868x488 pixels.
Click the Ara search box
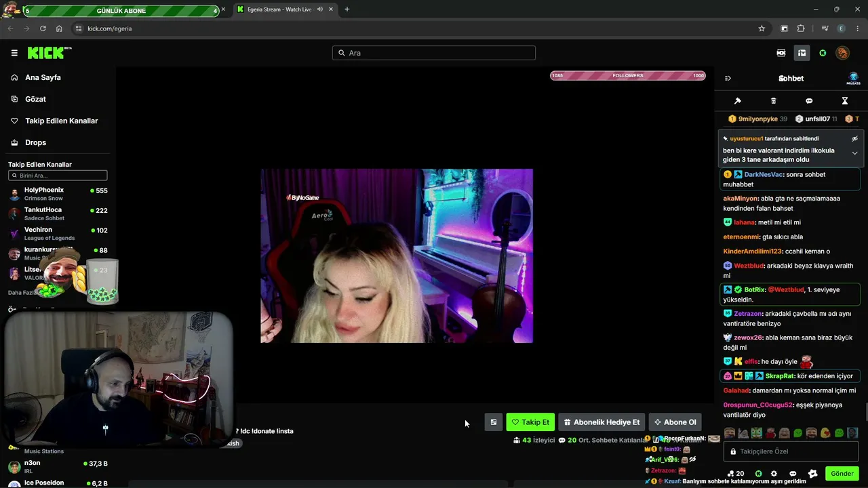click(434, 53)
